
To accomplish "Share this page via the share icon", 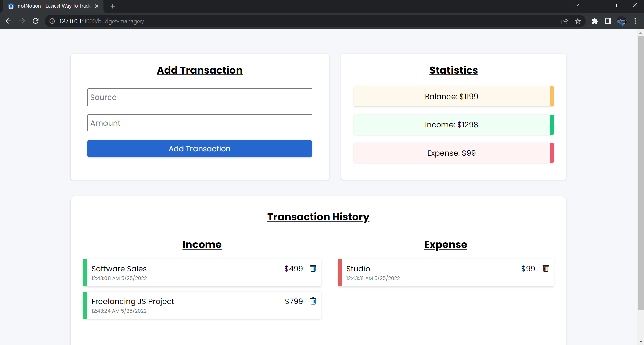I will coord(564,21).
